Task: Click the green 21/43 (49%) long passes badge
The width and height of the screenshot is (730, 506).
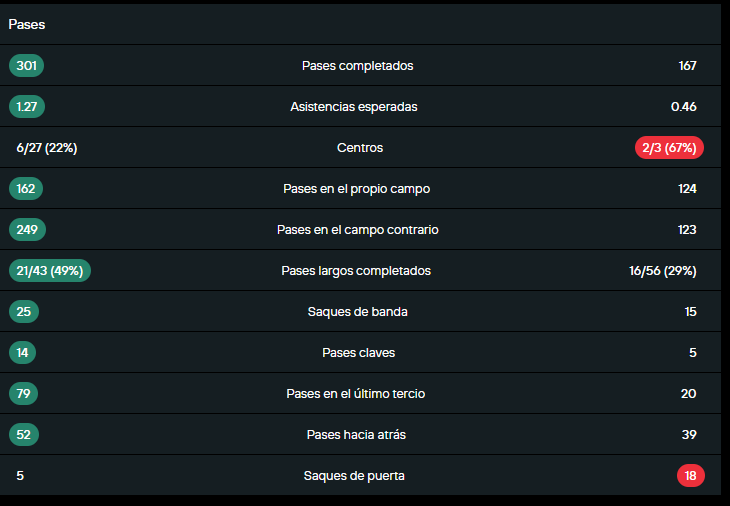Action: click(50, 271)
